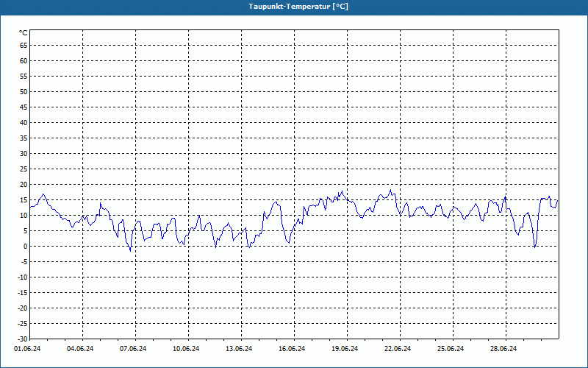Select the -10 y-axis label
The width and height of the screenshot is (588, 368).
23,277
